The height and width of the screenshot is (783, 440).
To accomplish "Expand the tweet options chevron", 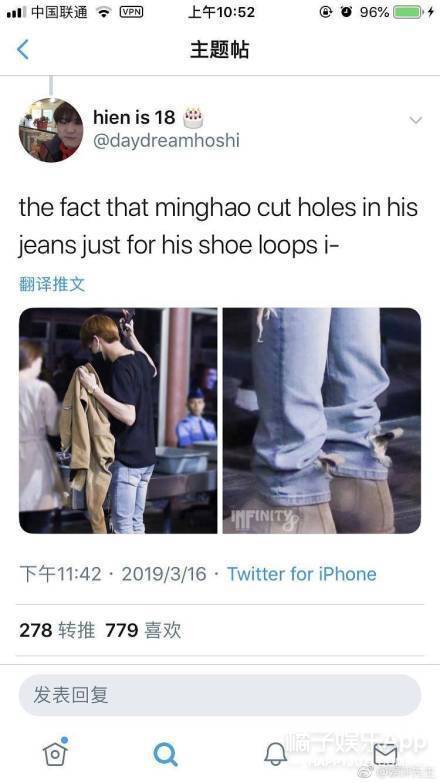I will coord(416,120).
